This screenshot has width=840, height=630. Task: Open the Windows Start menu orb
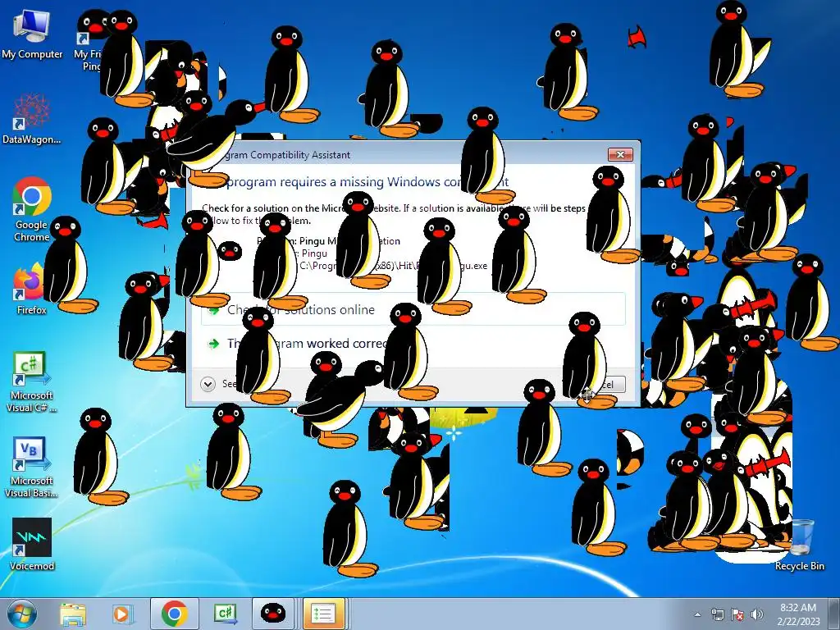(x=22, y=614)
